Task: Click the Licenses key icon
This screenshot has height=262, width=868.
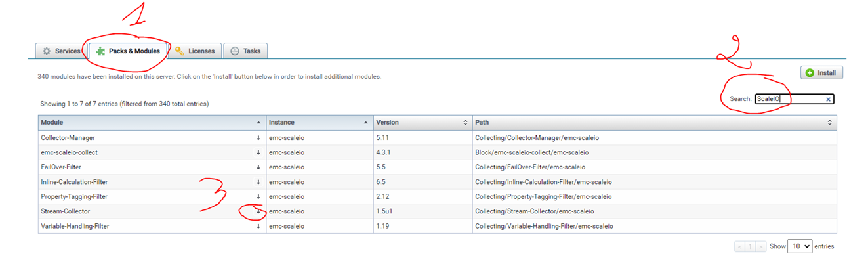Action: pos(180,51)
